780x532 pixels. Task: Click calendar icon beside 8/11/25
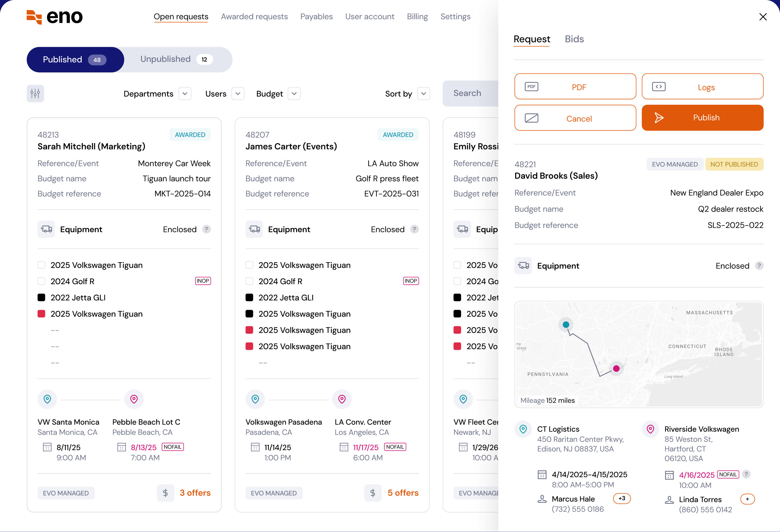[47, 447]
